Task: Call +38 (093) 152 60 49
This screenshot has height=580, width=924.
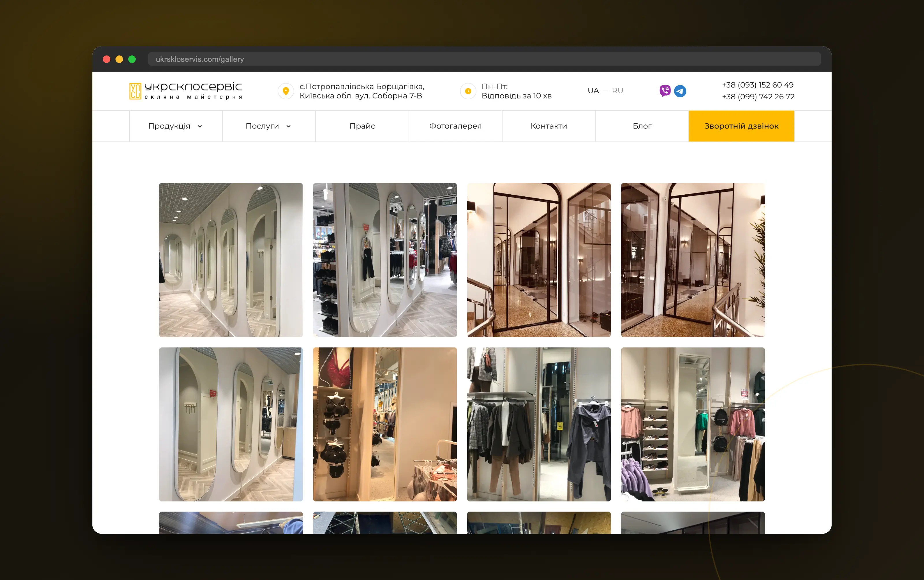Action: [758, 85]
